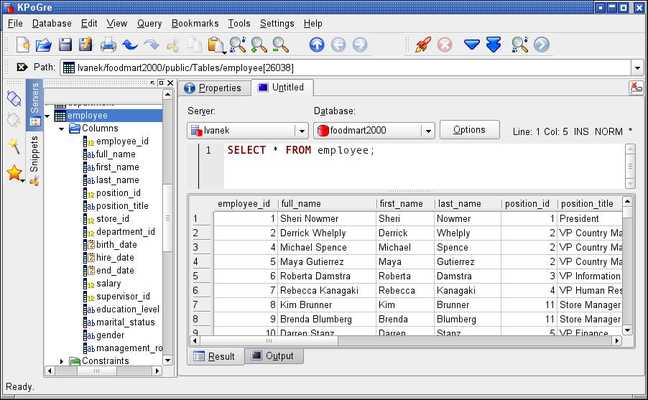
Task: Select the salary column in tree
Action: click(x=108, y=283)
